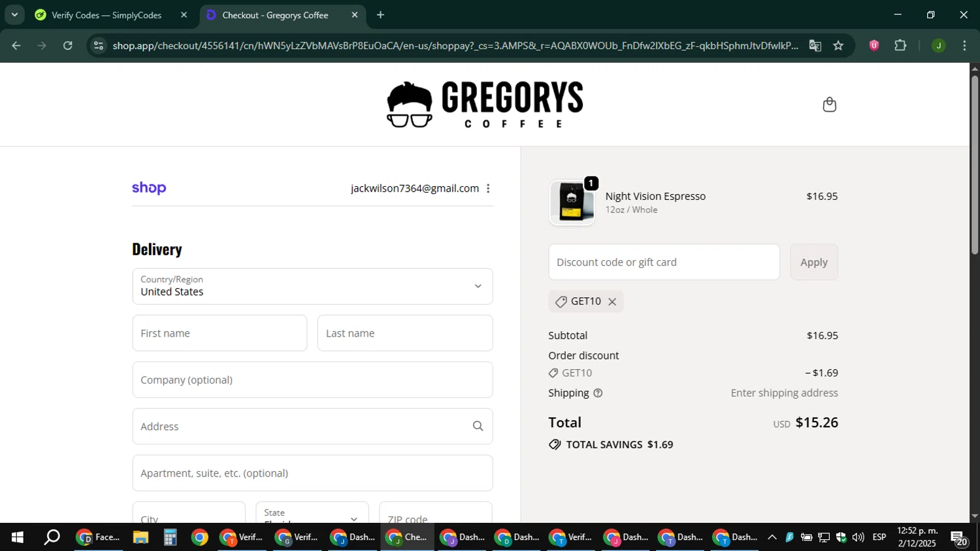Select the Apartment, suite, etc. field
Viewport: 980px width, 551px height.
pos(312,473)
